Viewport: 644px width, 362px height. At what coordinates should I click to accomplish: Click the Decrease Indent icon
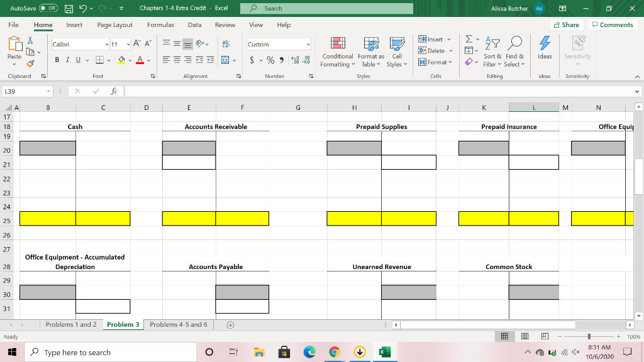tap(199, 60)
